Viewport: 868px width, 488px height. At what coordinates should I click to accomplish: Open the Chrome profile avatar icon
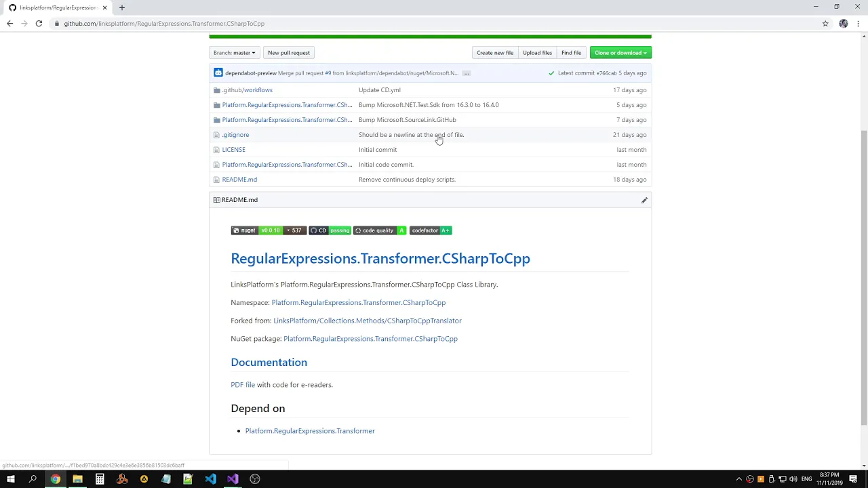844,24
